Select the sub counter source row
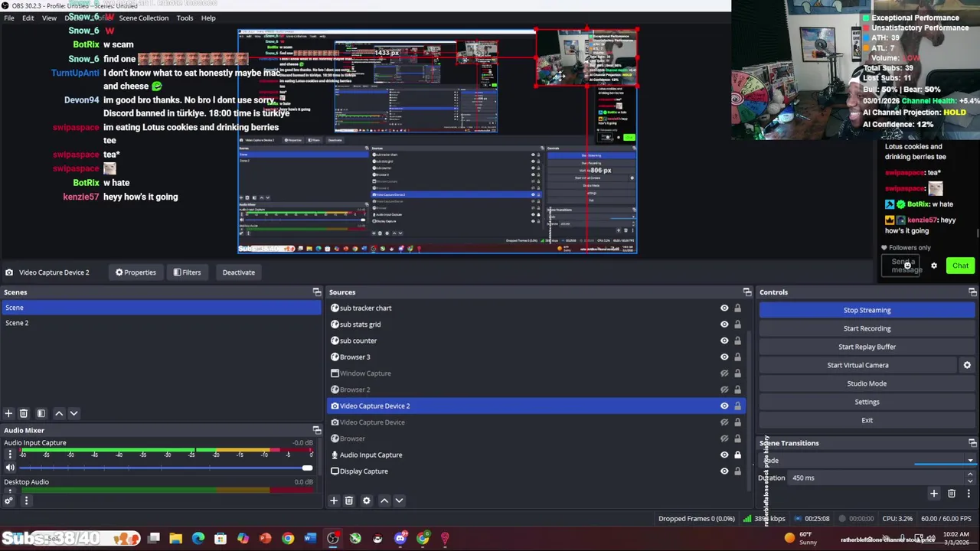 (x=536, y=341)
